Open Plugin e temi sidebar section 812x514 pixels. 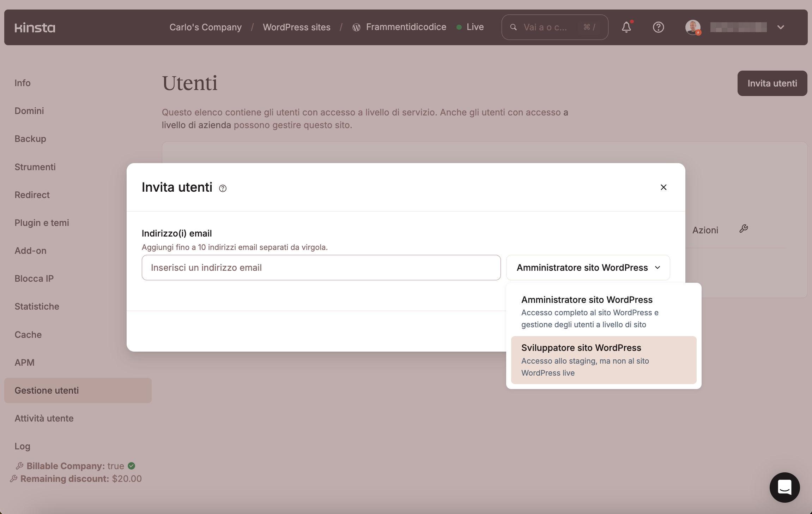pos(42,223)
